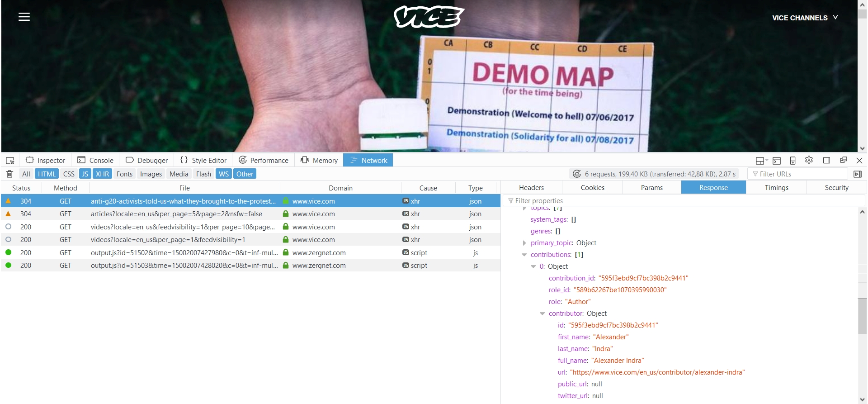Sort requests by Status column
868x404 pixels.
tap(21, 188)
